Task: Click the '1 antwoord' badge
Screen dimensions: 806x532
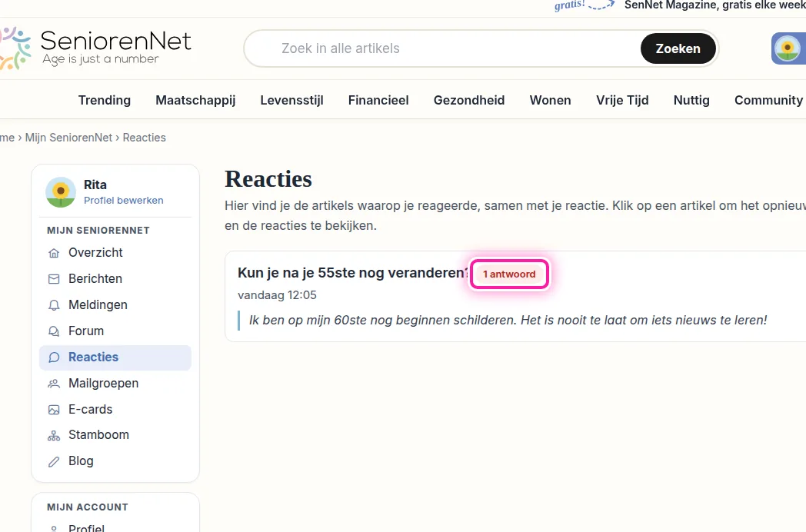Action: [509, 274]
